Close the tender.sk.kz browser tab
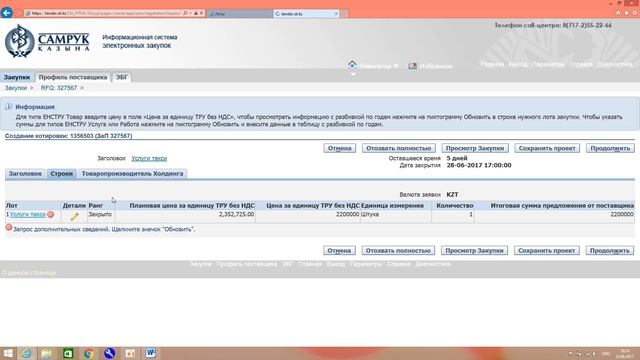640x360 pixels. click(336, 13)
